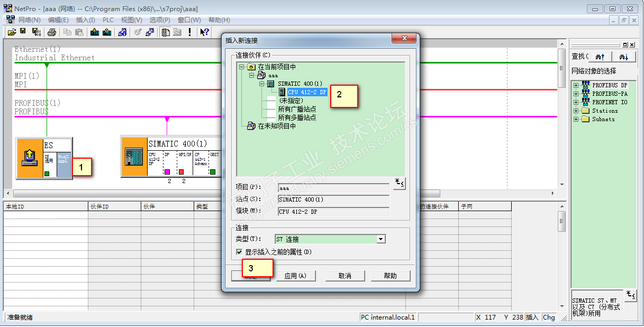Open the 视图(V) menu
This screenshot has height=327, width=644.
(x=131, y=20)
